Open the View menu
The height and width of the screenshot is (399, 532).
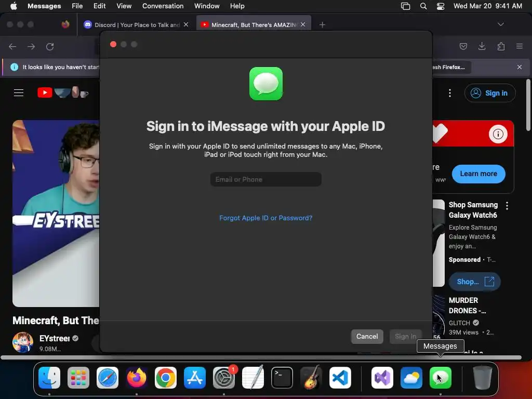124,6
